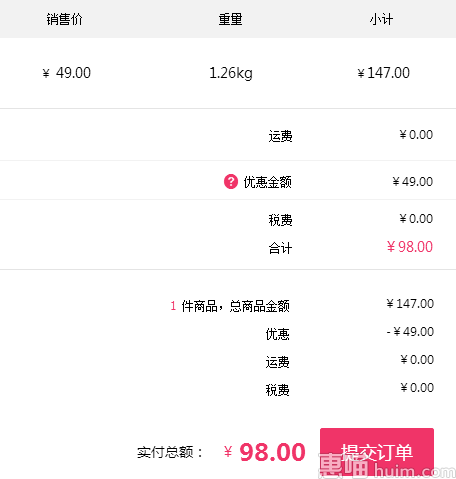Click the 合计 label

[280, 248]
